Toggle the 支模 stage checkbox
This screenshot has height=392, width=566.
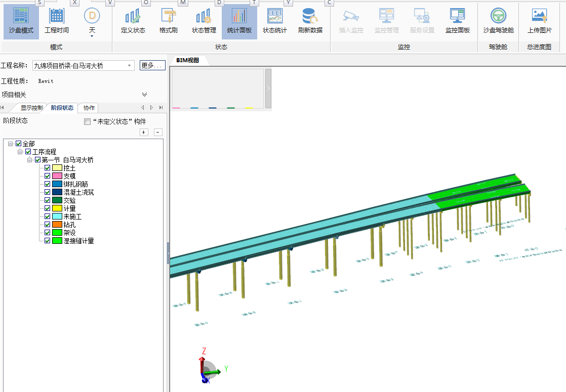tap(47, 176)
